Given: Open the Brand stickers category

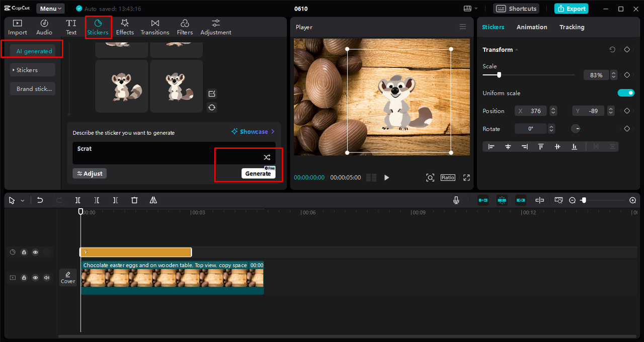Looking at the screenshot, I should tap(32, 89).
